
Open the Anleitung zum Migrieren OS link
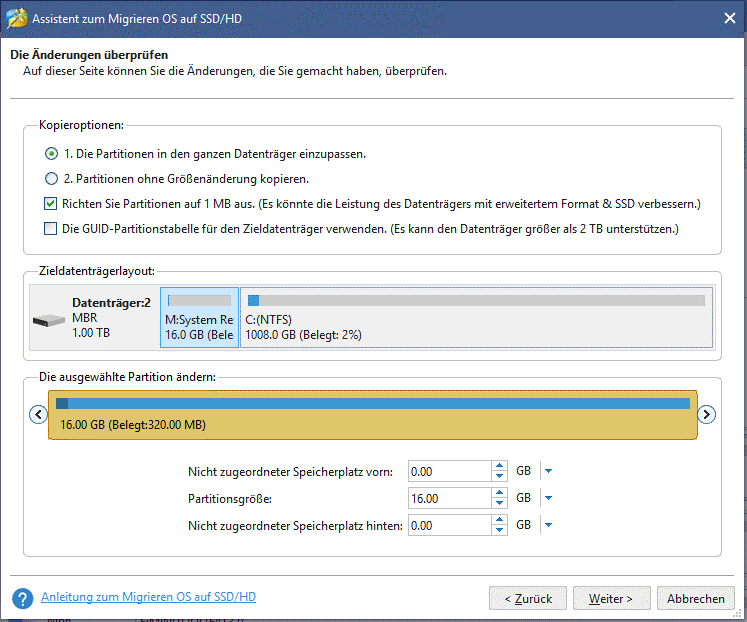(x=148, y=597)
